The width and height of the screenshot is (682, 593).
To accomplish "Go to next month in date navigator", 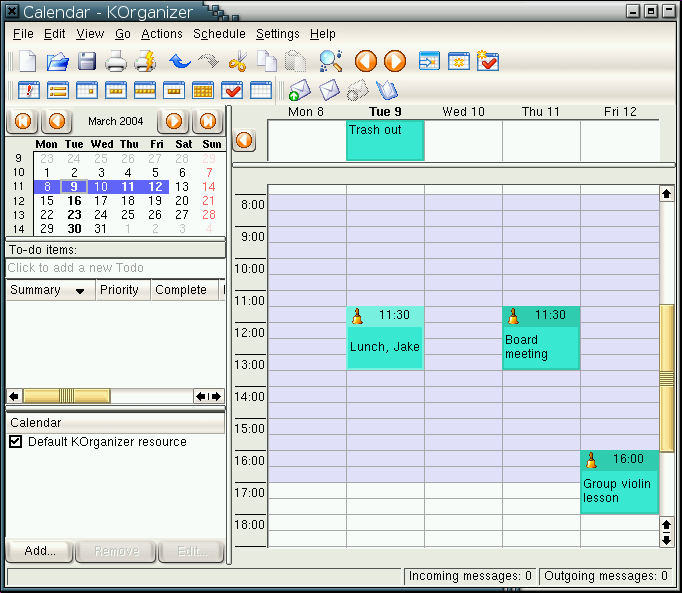I will [174, 122].
